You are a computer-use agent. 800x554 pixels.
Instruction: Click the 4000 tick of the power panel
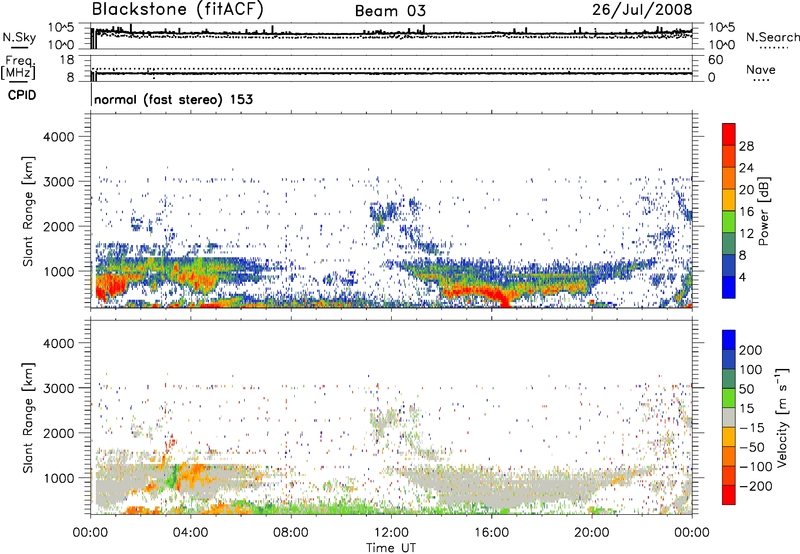click(x=59, y=137)
